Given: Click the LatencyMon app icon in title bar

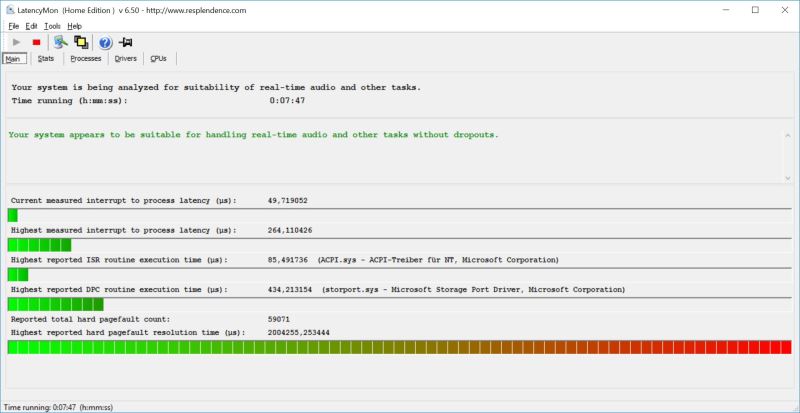Looking at the screenshot, I should point(11,10).
